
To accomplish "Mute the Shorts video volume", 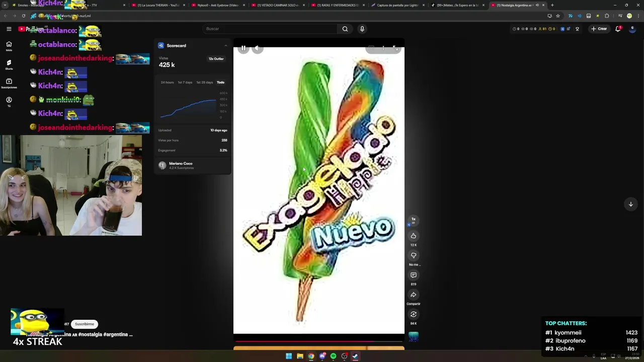I will coord(257,48).
